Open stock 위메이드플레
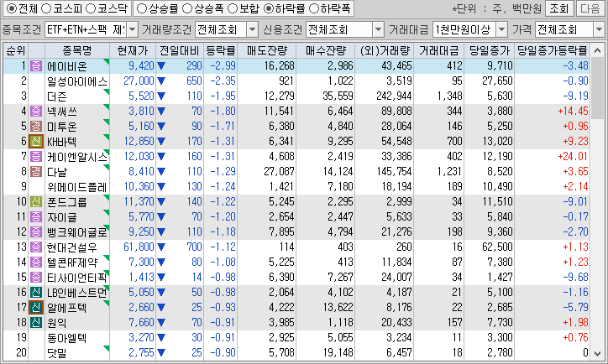Viewport: 608px width, 364px height. click(x=76, y=187)
